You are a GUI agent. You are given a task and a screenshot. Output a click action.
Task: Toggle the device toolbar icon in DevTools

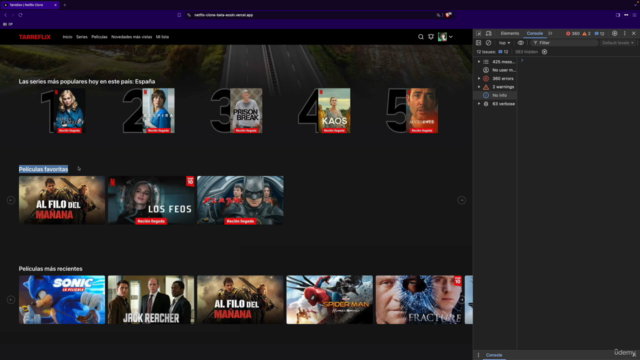[x=489, y=33]
